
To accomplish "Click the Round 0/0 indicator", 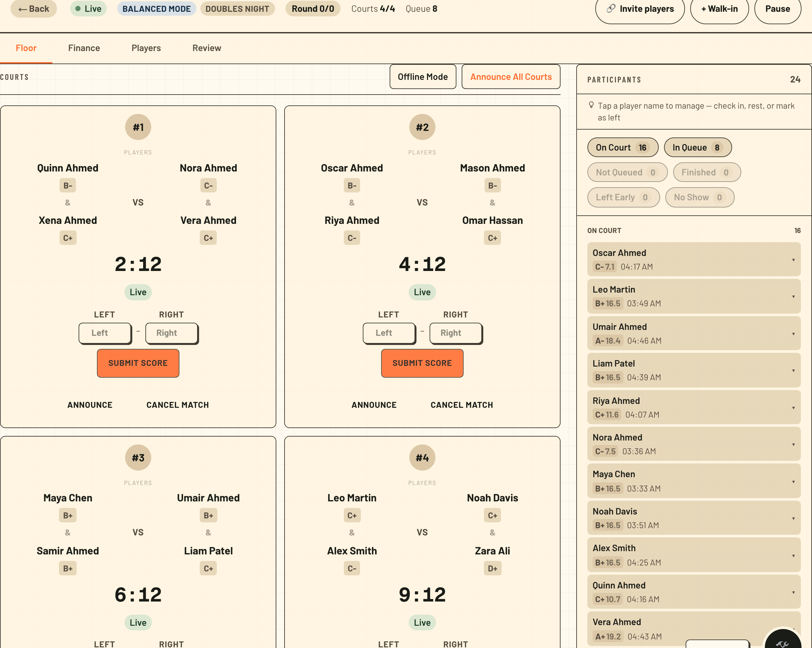I will coord(313,9).
